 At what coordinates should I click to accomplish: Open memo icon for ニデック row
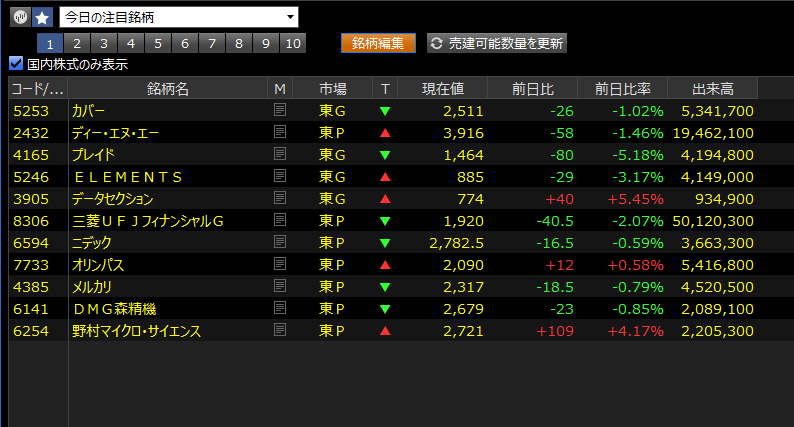280,242
